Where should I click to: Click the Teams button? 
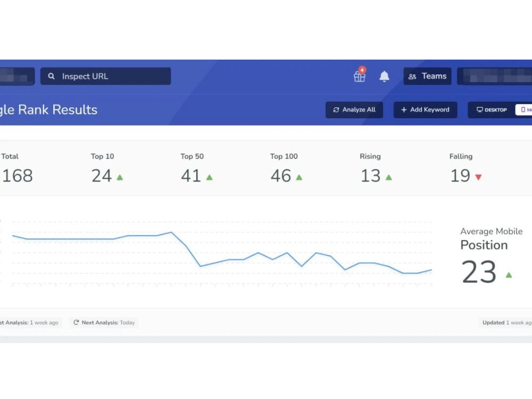click(x=427, y=76)
